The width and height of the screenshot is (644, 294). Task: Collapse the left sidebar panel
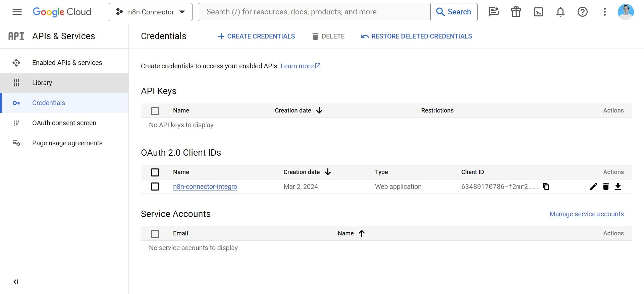[16, 282]
